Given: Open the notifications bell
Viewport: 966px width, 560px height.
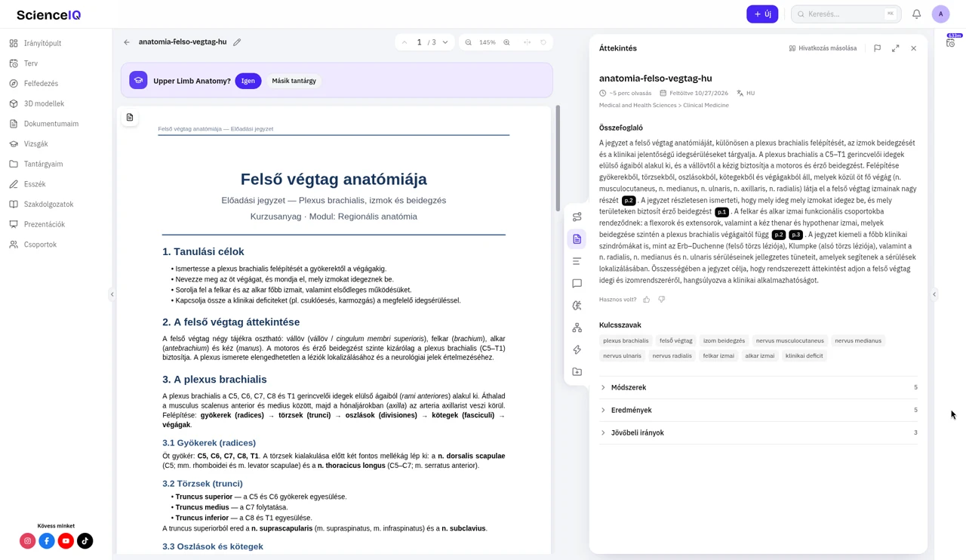Looking at the screenshot, I should [916, 14].
